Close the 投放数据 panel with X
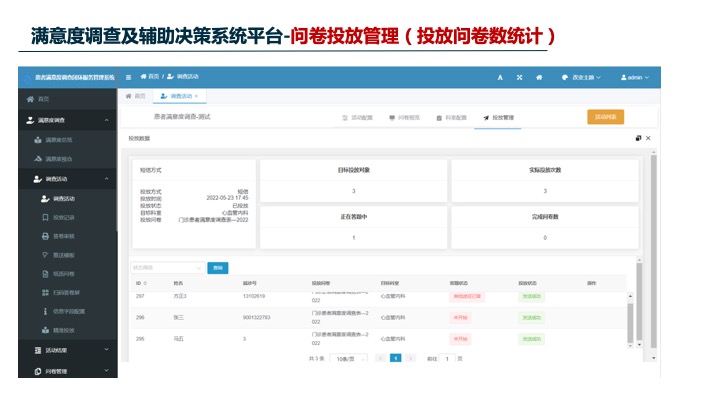Image resolution: width=720 pixels, height=405 pixels. click(648, 138)
